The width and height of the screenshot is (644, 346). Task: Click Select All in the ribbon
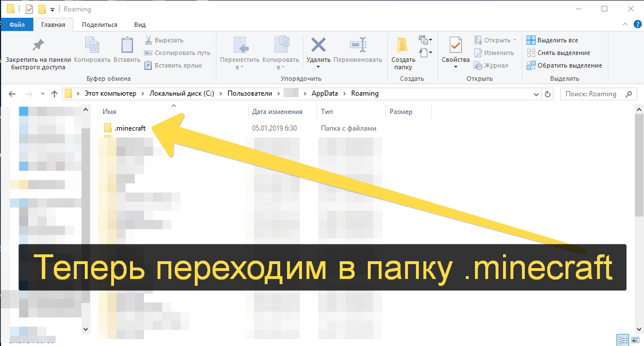pos(552,40)
